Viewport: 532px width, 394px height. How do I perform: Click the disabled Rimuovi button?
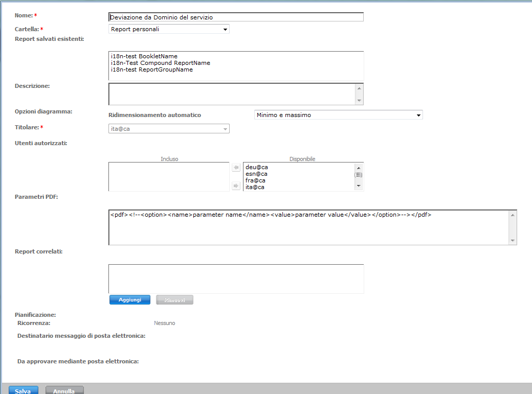[x=175, y=300]
